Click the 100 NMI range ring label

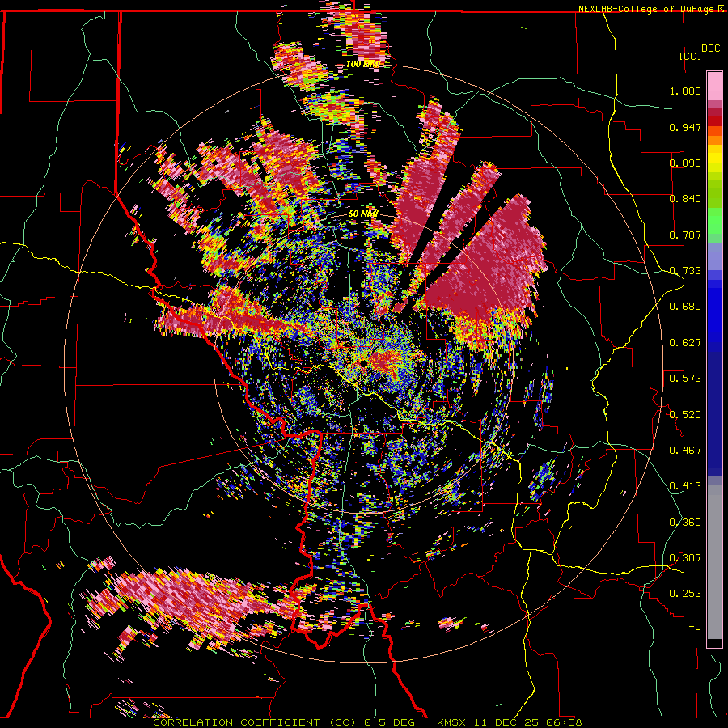click(x=362, y=64)
